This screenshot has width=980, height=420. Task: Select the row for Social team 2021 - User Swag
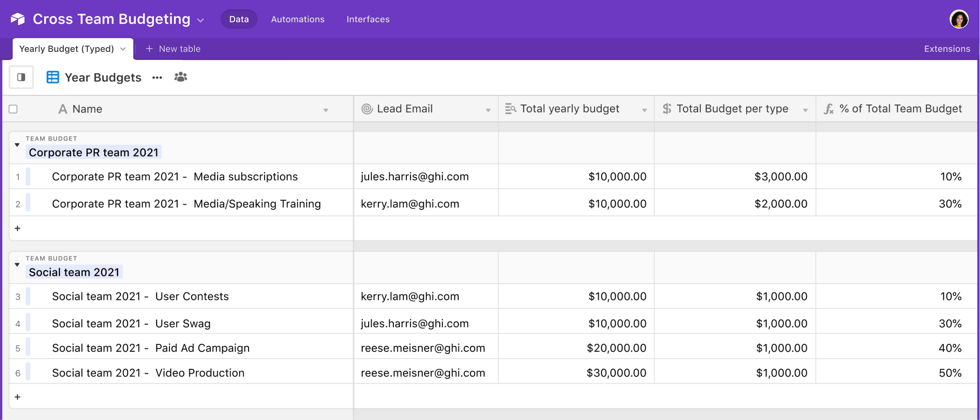(x=18, y=323)
